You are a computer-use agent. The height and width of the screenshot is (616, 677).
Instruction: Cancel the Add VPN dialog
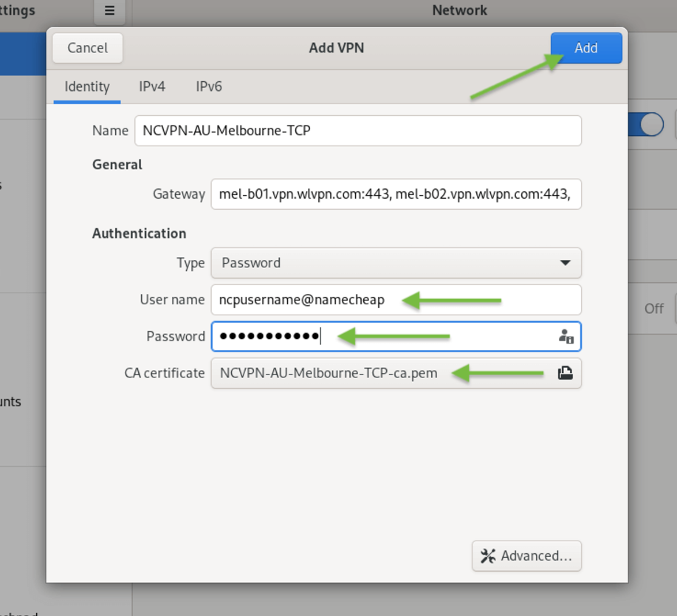88,48
